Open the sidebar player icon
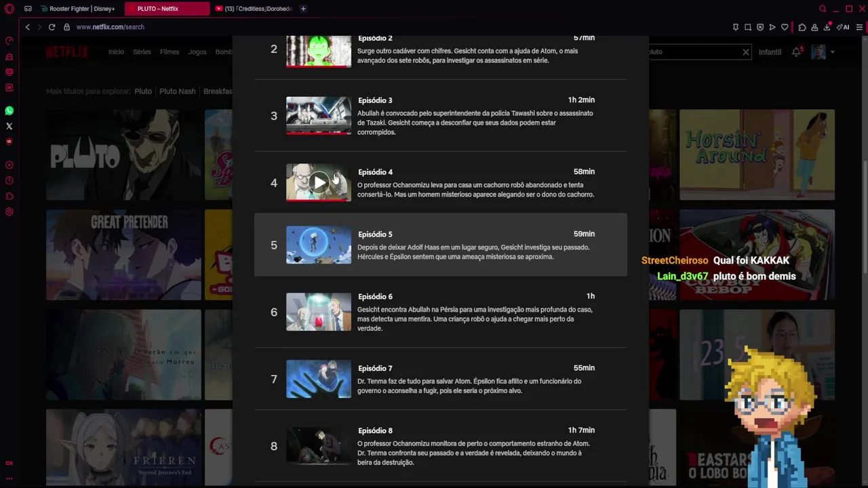 (9, 165)
